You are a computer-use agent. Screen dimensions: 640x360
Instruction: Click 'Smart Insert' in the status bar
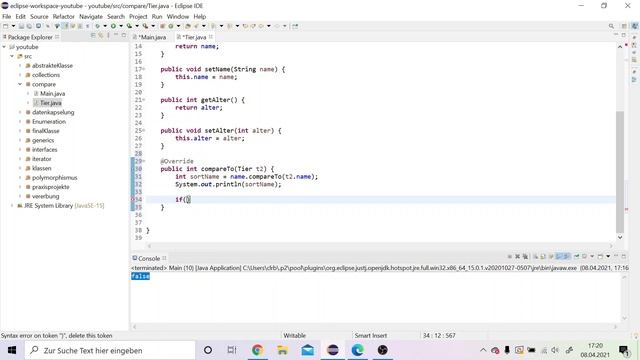(x=371, y=336)
